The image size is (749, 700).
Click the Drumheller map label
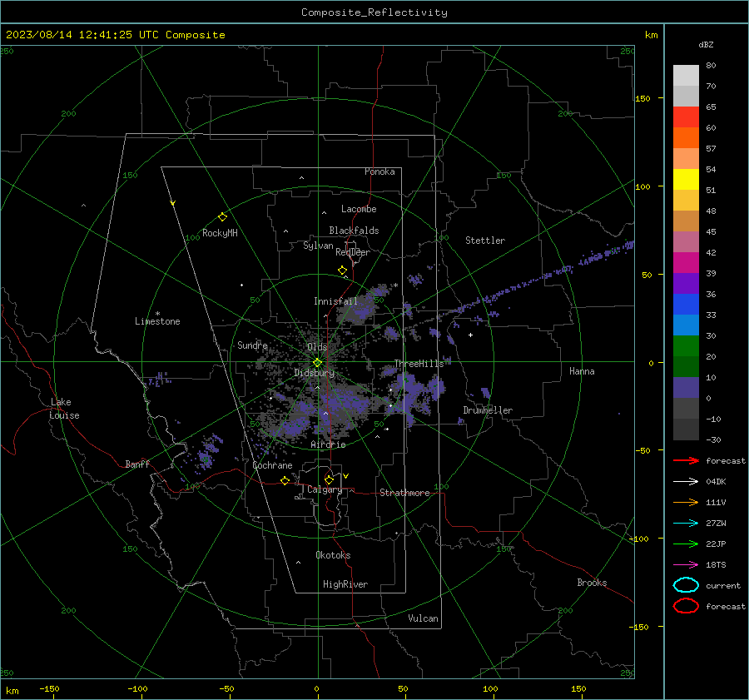(x=488, y=410)
